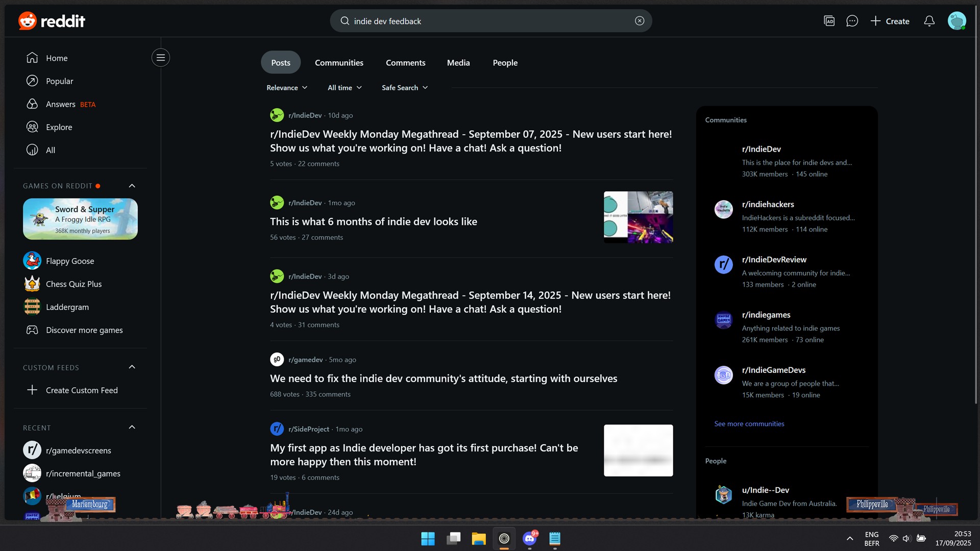
Task: Collapse the Games on Reddit section
Action: 132,186
